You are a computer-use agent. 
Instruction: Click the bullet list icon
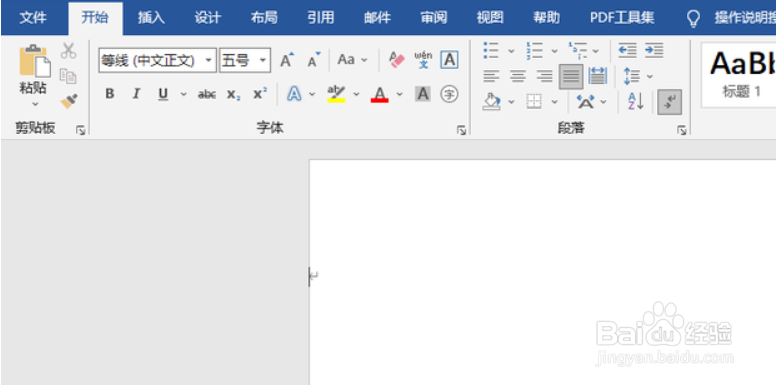(491, 50)
